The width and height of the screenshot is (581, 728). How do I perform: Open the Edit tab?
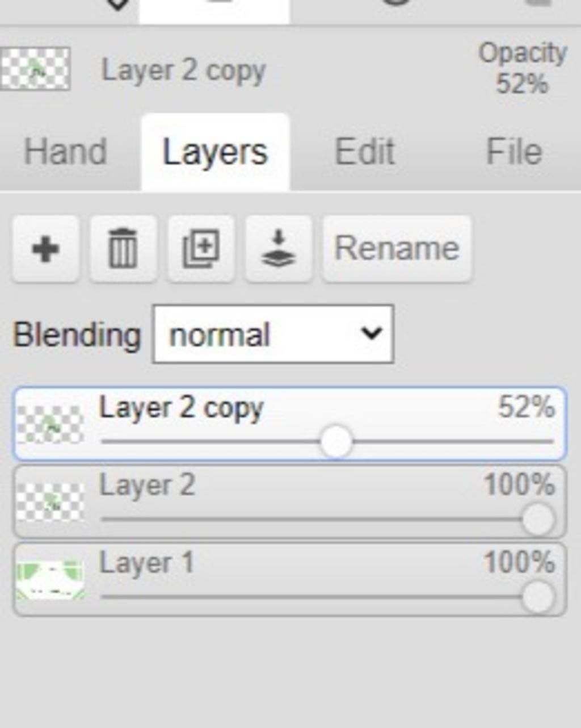tap(364, 152)
